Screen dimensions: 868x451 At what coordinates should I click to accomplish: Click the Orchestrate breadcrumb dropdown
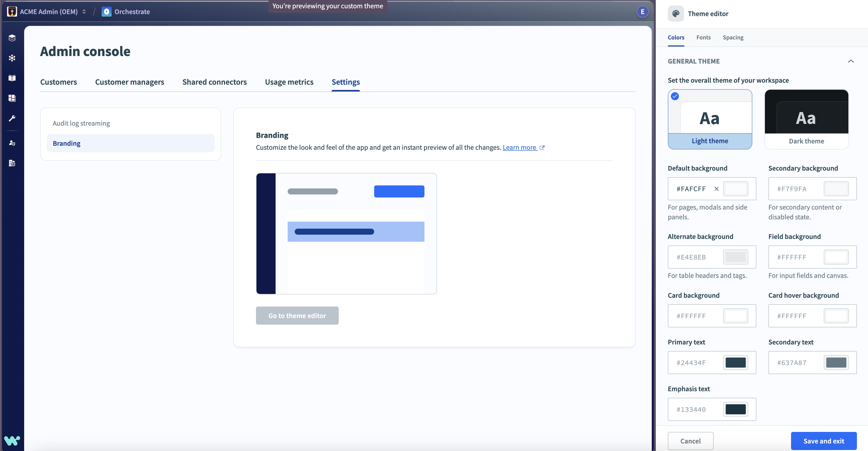[132, 12]
